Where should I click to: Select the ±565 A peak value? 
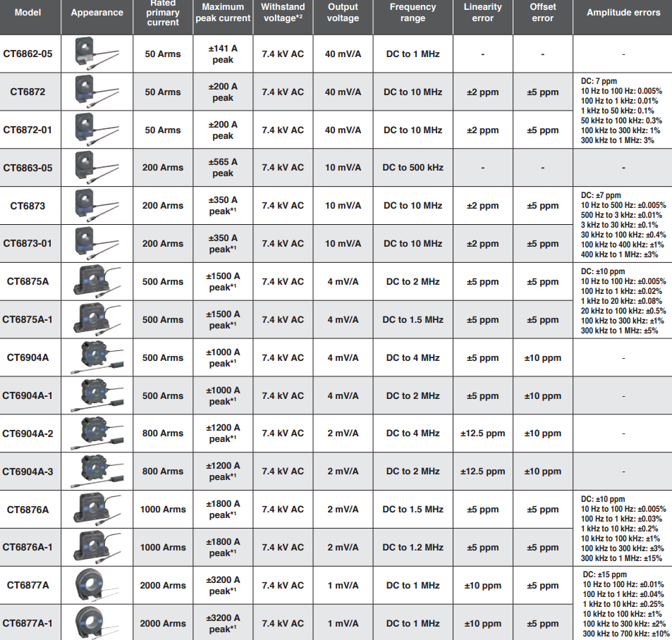223,168
